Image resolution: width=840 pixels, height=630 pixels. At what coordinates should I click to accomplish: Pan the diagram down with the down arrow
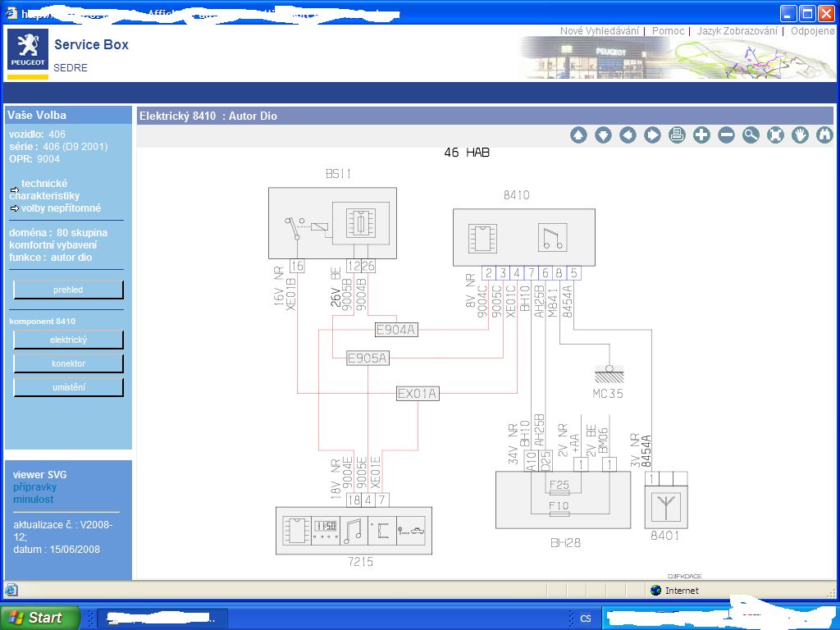point(603,135)
